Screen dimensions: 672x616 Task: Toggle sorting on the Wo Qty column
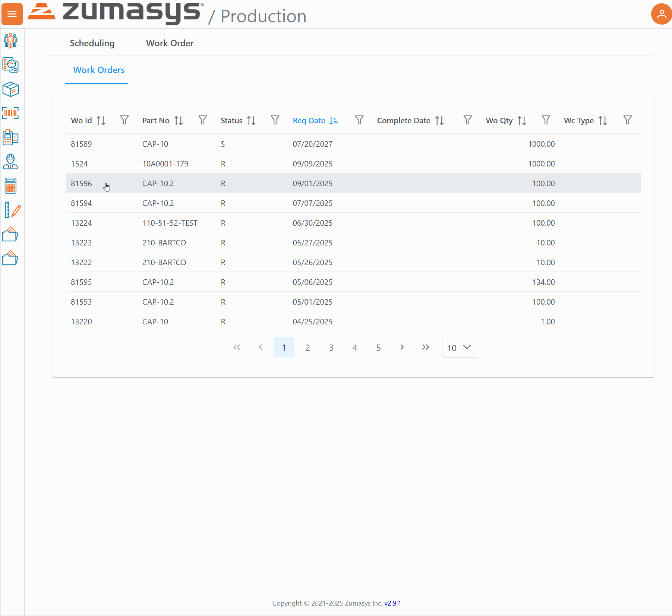coord(522,121)
